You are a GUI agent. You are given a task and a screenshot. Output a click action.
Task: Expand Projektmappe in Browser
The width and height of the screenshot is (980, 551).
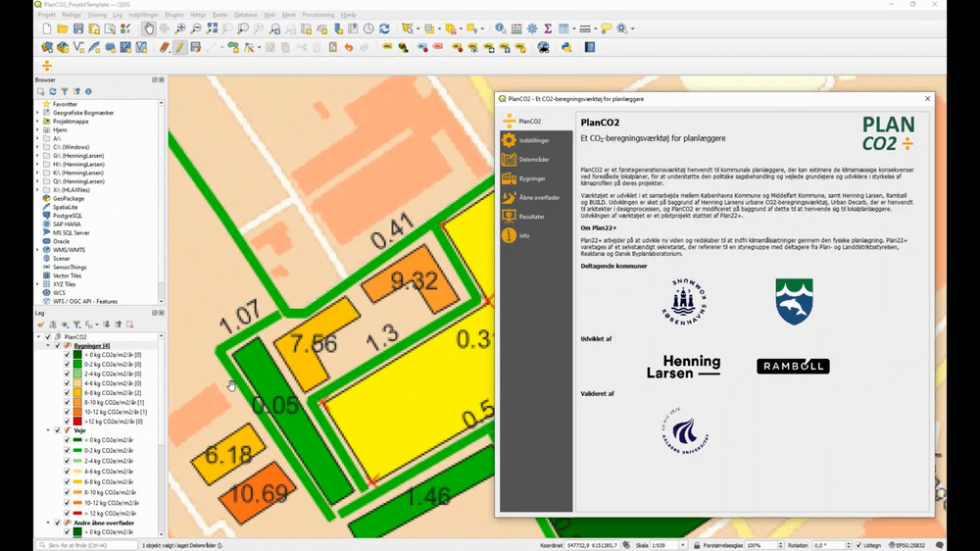[38, 122]
